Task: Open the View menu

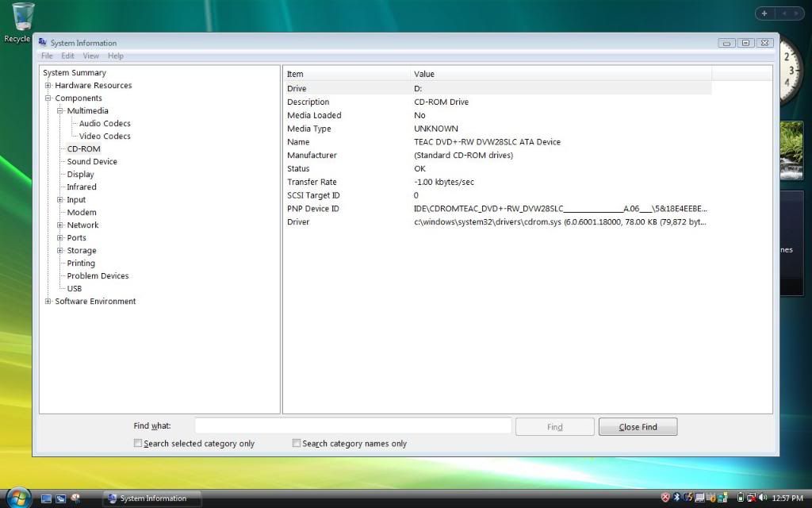Action: (91, 56)
